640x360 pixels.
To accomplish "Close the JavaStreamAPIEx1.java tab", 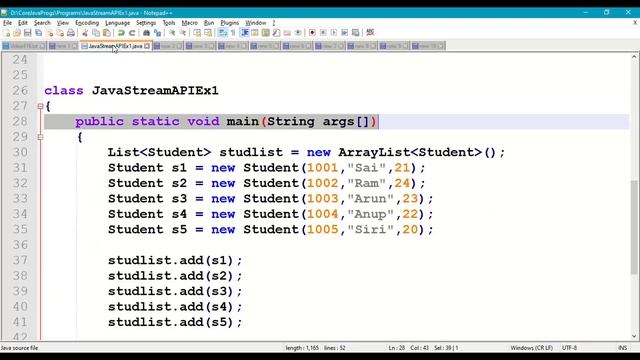I will coord(147,46).
